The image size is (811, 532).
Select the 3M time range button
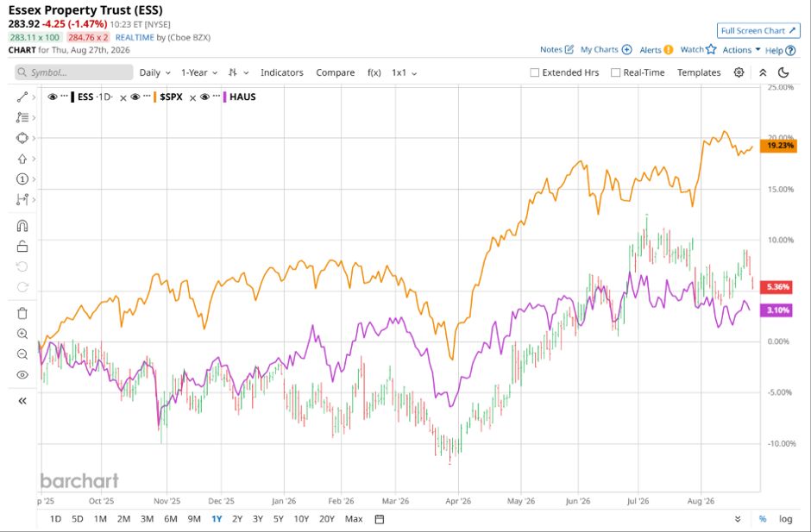coord(148,519)
